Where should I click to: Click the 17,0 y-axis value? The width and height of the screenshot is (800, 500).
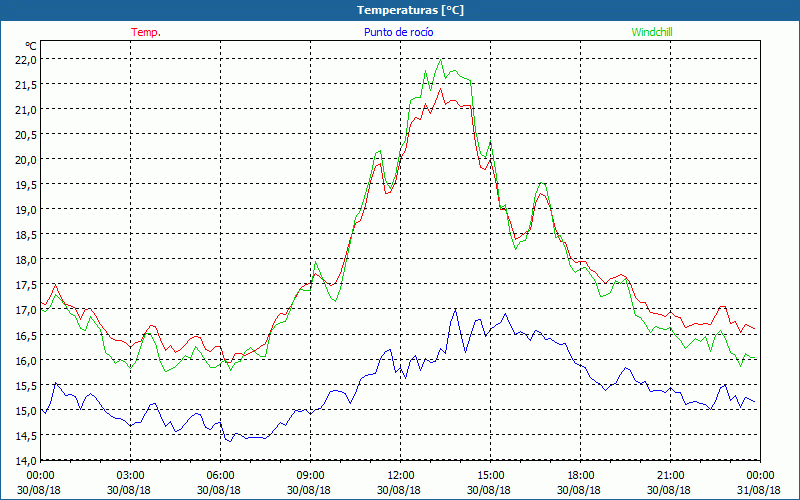pyautogui.click(x=26, y=310)
